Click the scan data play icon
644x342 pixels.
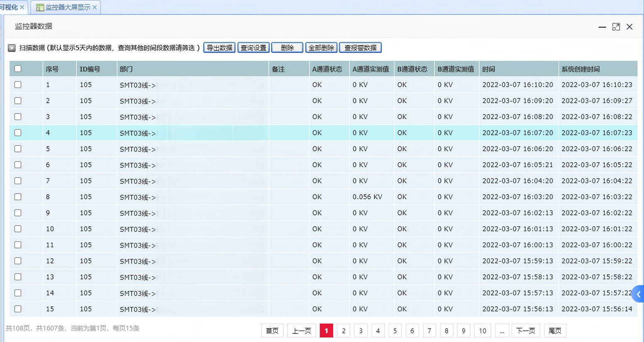(x=12, y=48)
